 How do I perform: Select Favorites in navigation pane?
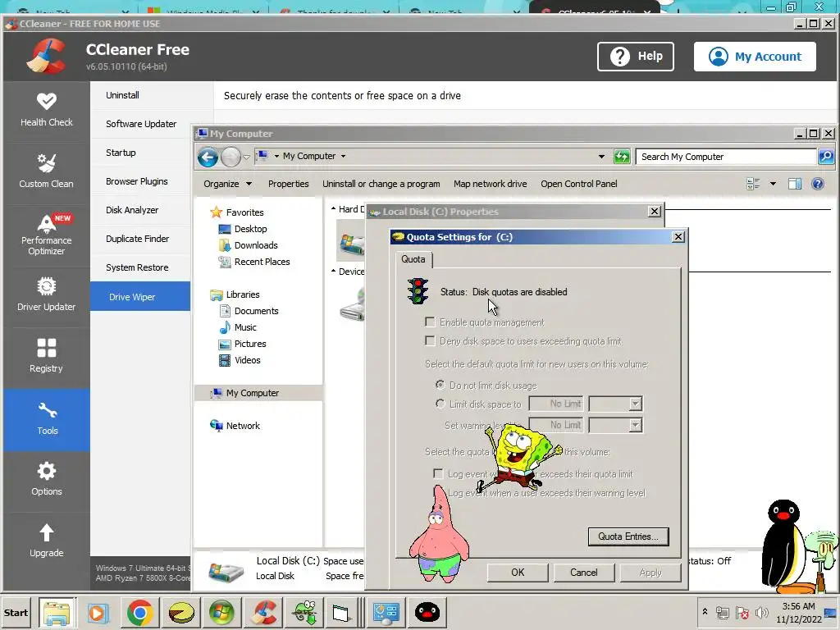pyautogui.click(x=244, y=212)
